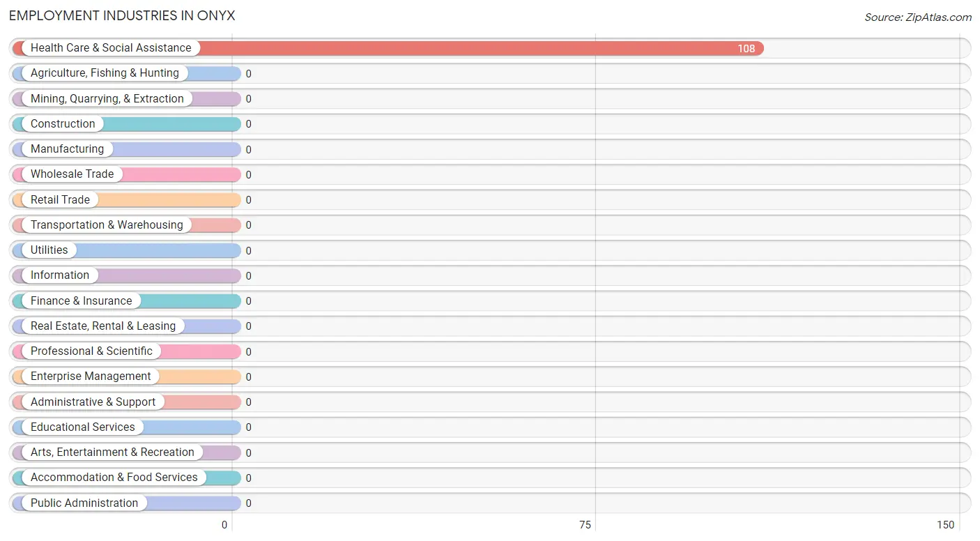
Task: Click the 150 axis tick label
Action: coord(946,525)
